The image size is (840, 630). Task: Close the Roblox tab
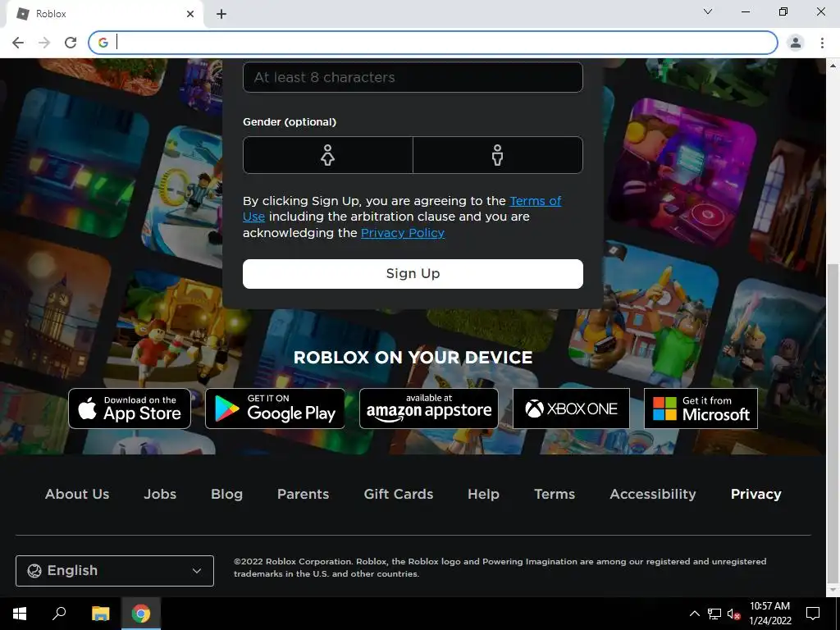pos(190,14)
